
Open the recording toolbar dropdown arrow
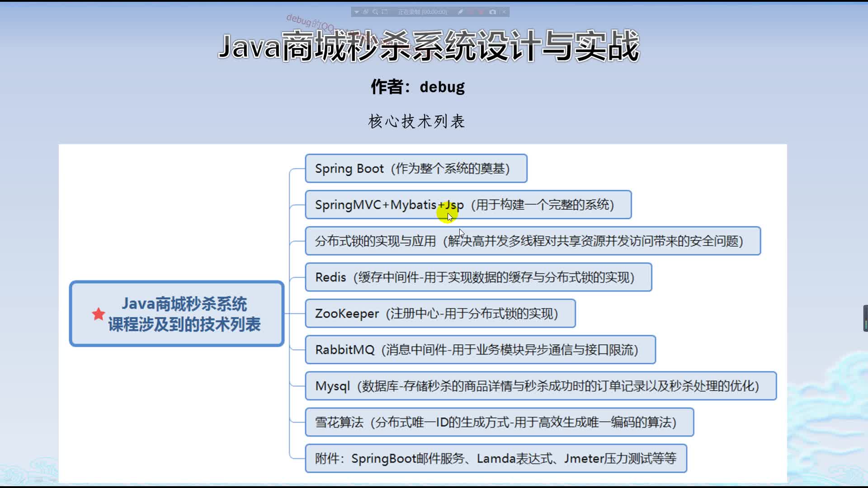(x=357, y=12)
